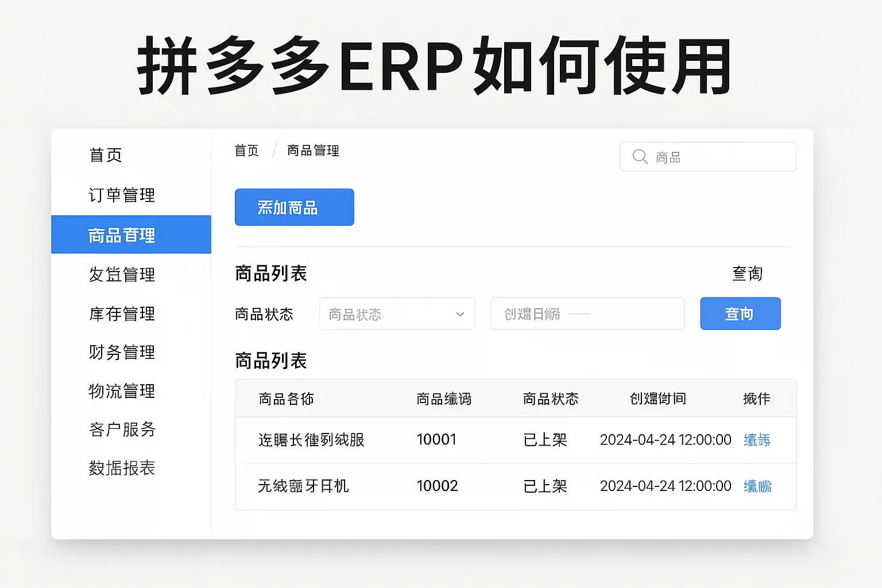Click the plain 查询 text above the blue button
The image size is (882, 588).
pos(747,273)
